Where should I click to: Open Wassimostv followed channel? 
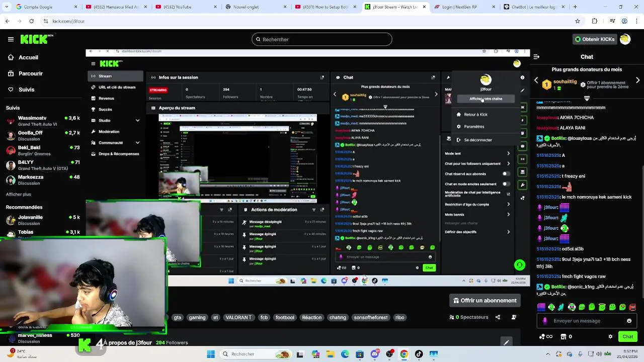pos(43,121)
